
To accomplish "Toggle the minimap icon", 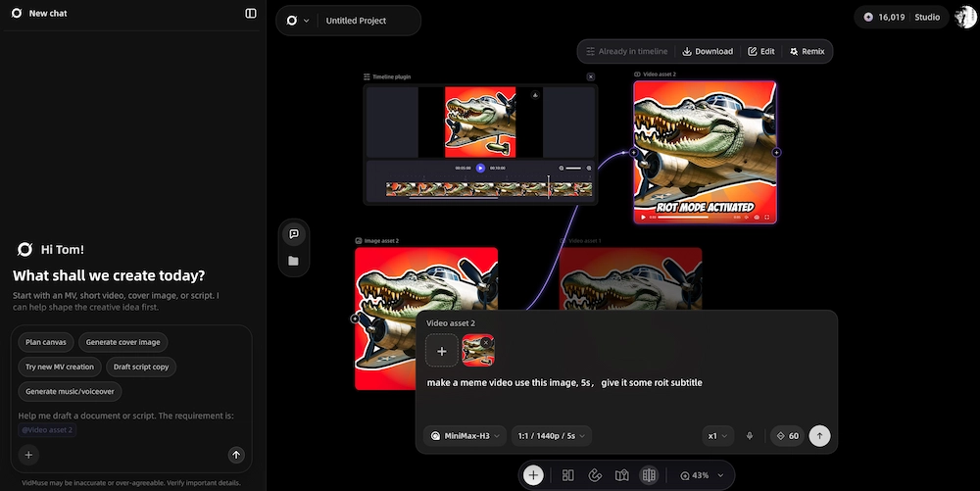I will [622, 475].
